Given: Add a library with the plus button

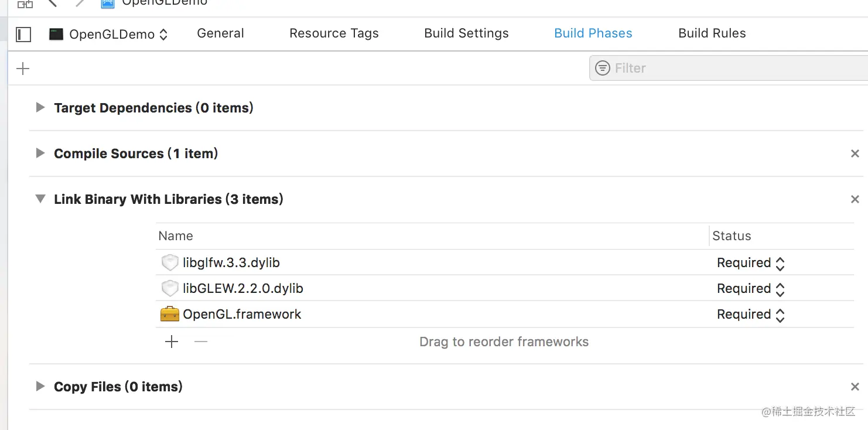Looking at the screenshot, I should [x=172, y=342].
